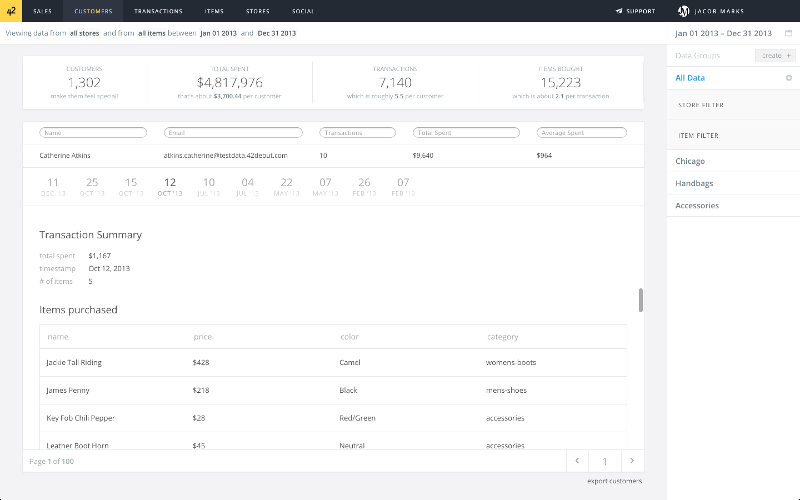Click the page number 1 field
Viewport: 800px width, 500px height.
[x=605, y=461]
